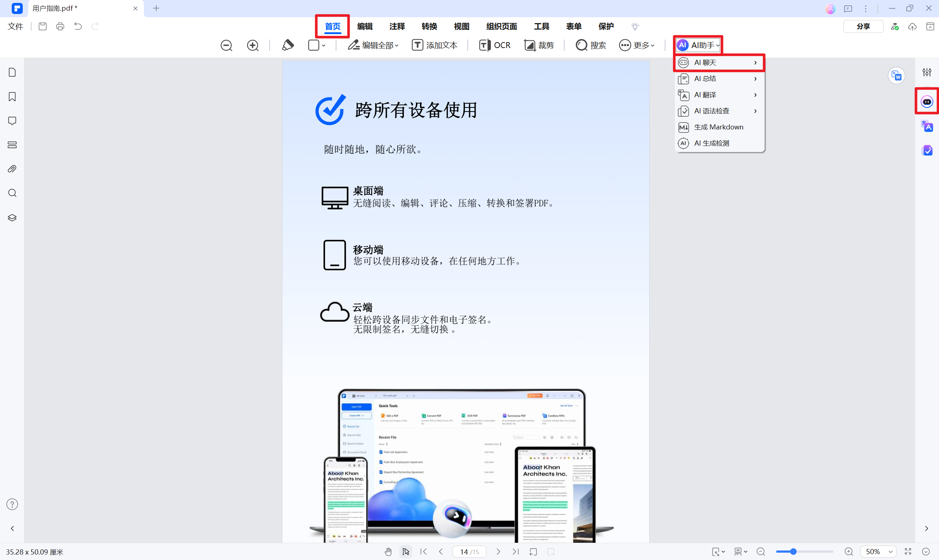Open the comments panel in left sidebar
939x560 pixels.
(x=12, y=121)
